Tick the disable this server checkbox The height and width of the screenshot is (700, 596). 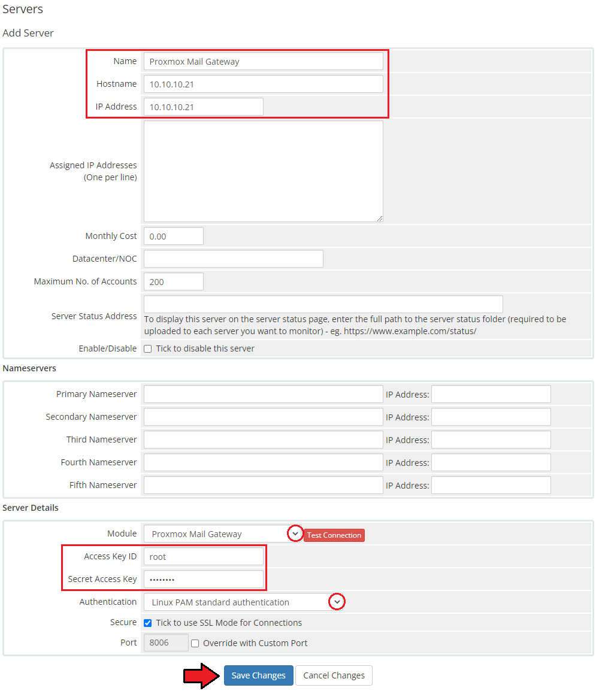pyautogui.click(x=148, y=349)
